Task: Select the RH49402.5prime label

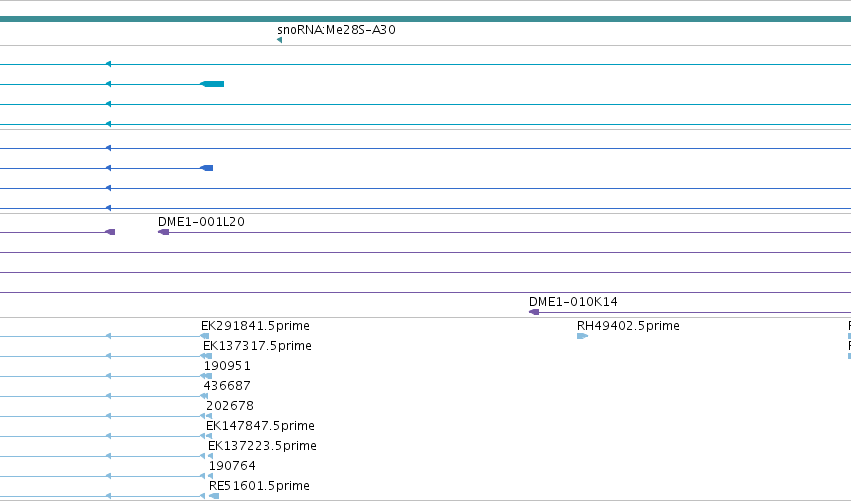Action: coord(628,326)
